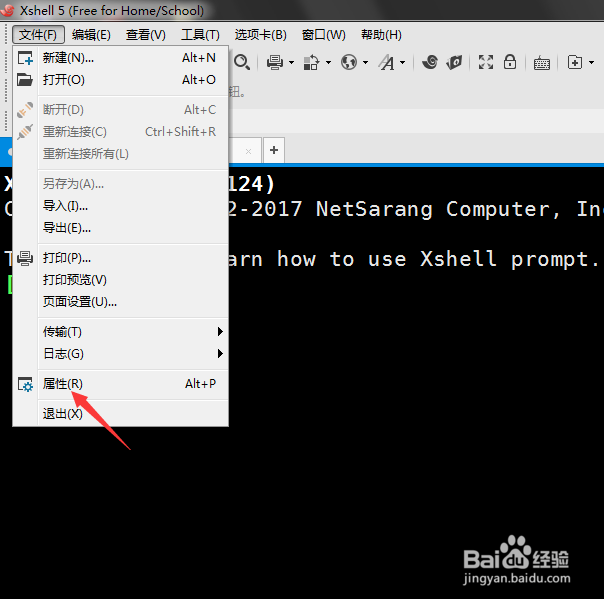Click the magnifier search toolbar icon
Screen dimensions: 604x599
click(242, 62)
